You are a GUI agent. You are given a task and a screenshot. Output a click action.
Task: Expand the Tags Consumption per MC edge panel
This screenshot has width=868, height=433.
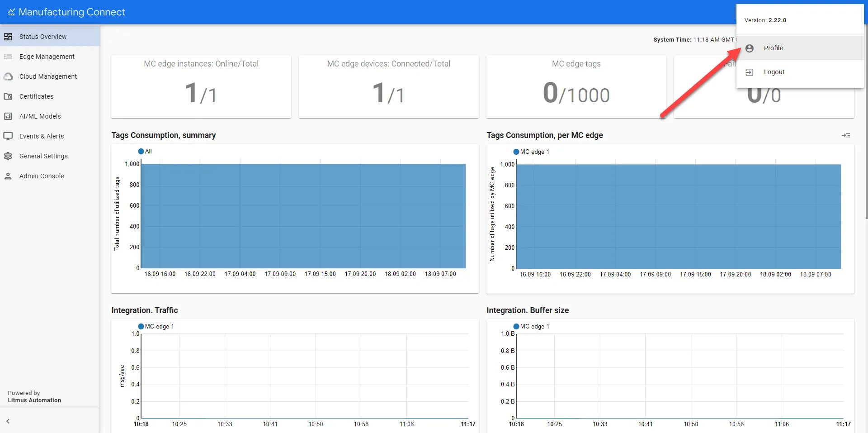coord(846,135)
